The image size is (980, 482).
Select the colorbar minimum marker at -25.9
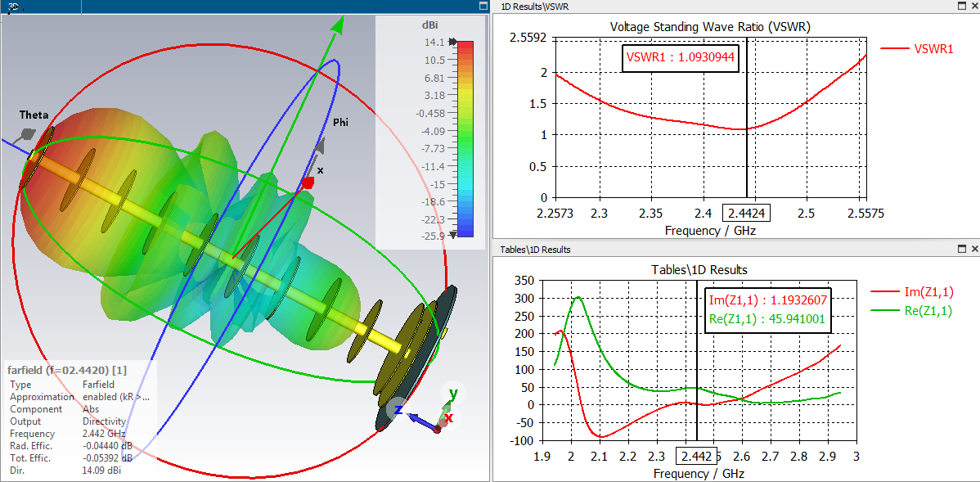pyautogui.click(x=453, y=234)
